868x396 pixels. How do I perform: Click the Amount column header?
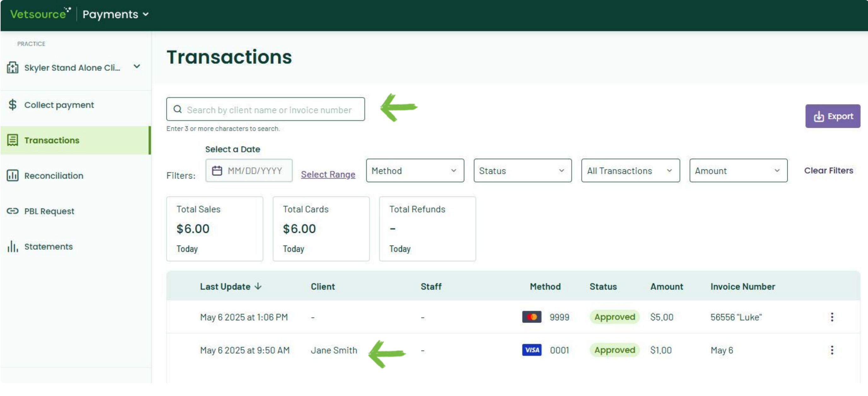click(x=667, y=286)
